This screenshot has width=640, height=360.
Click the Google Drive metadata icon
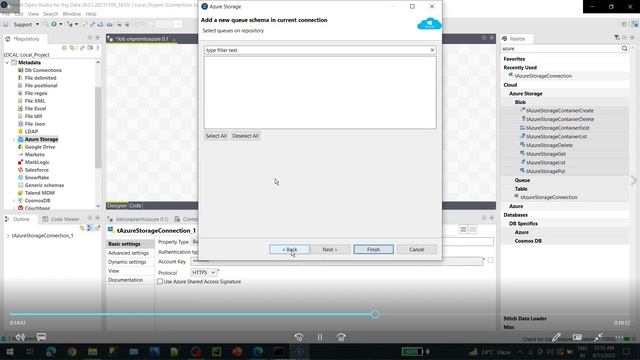pyautogui.click(x=20, y=147)
